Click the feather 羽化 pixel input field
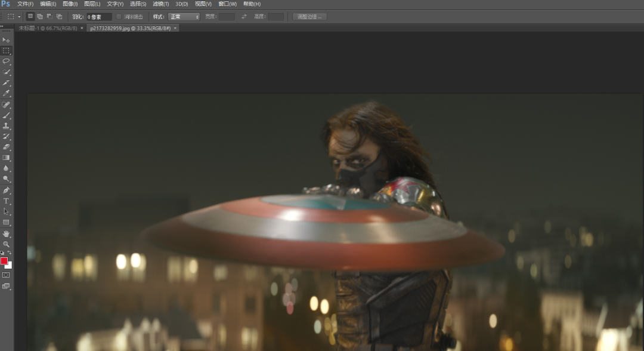644x351 pixels. 99,17
